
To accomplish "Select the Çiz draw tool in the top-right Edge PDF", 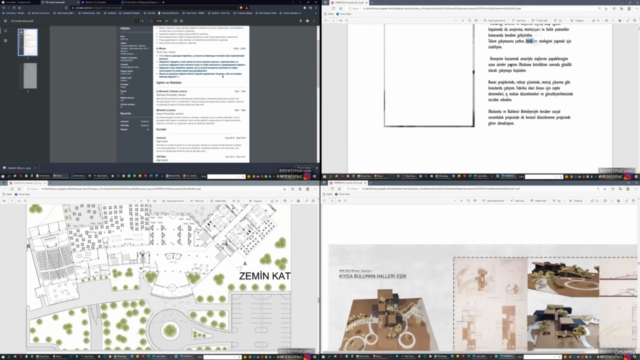I will 557,20.
